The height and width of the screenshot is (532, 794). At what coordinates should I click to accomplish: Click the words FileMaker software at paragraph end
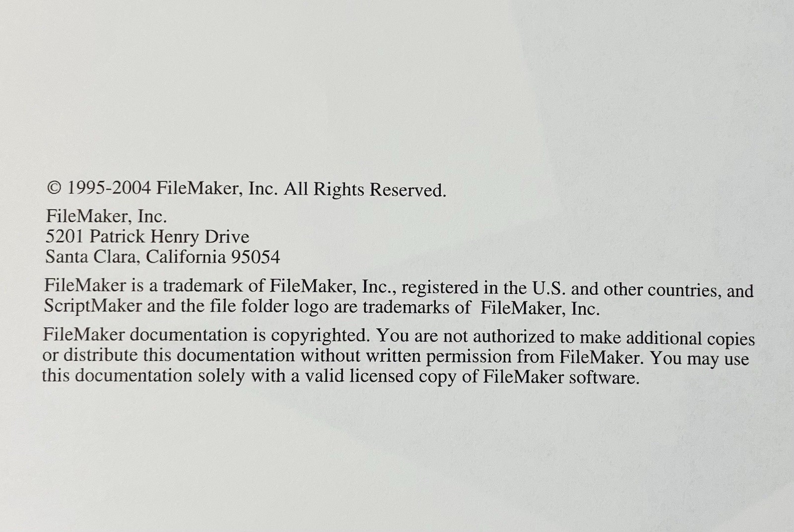point(561,378)
